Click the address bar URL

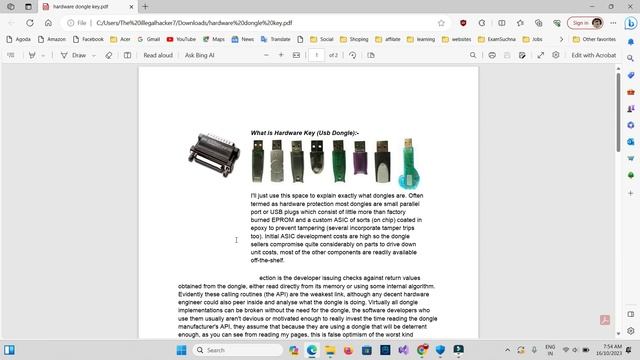click(x=194, y=23)
